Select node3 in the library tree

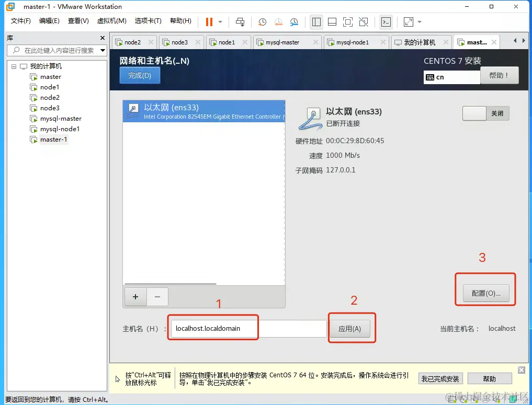[50, 108]
